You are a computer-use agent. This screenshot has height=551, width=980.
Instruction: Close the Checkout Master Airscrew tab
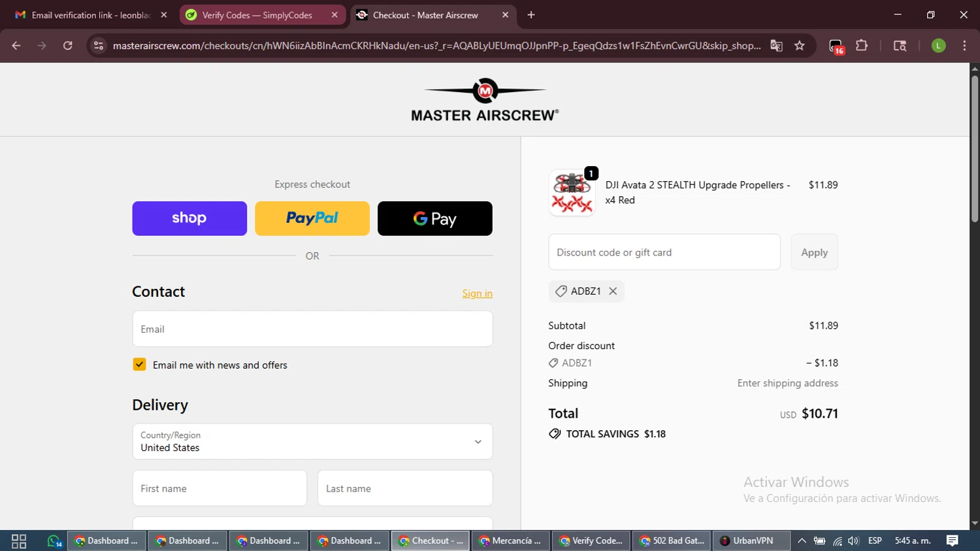[505, 15]
